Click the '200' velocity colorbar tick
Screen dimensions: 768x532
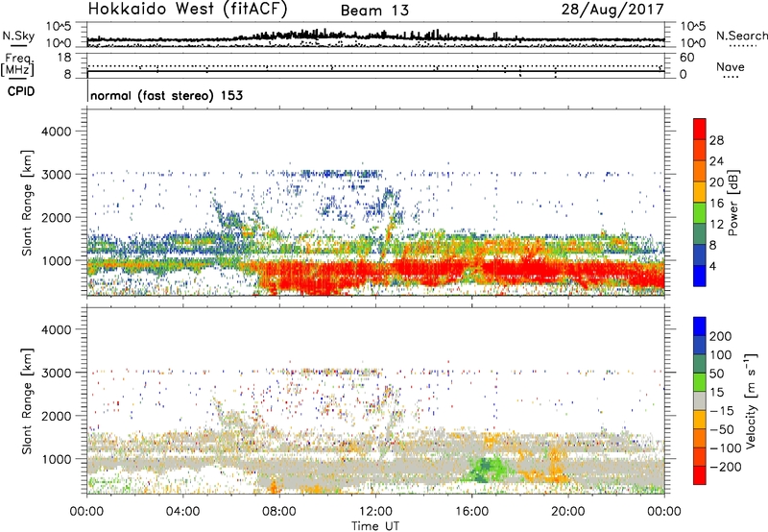(721, 336)
